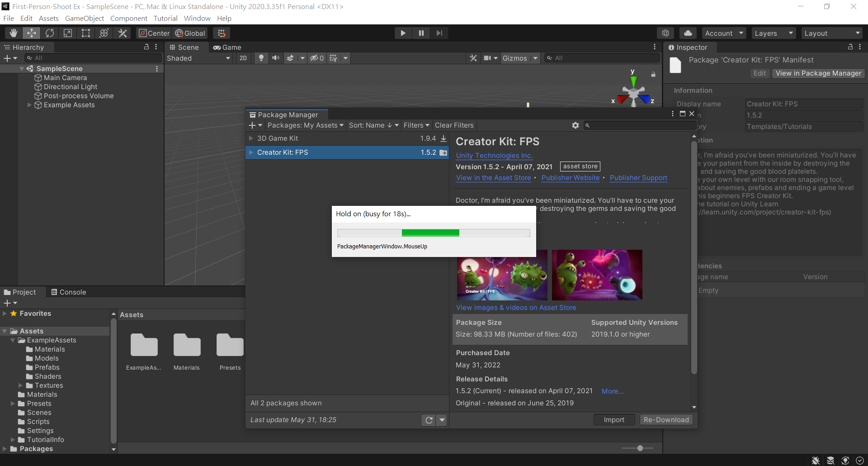Expand Example Assets in Hierarchy

pos(30,105)
